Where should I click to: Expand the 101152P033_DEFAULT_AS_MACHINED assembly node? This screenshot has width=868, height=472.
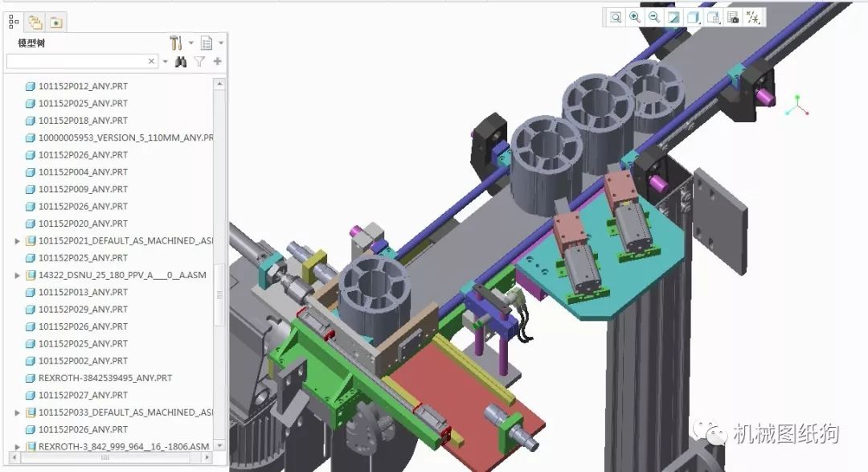click(17, 412)
